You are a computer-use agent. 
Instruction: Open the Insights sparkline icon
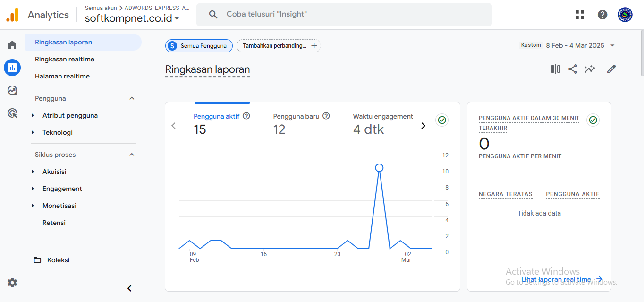click(590, 69)
